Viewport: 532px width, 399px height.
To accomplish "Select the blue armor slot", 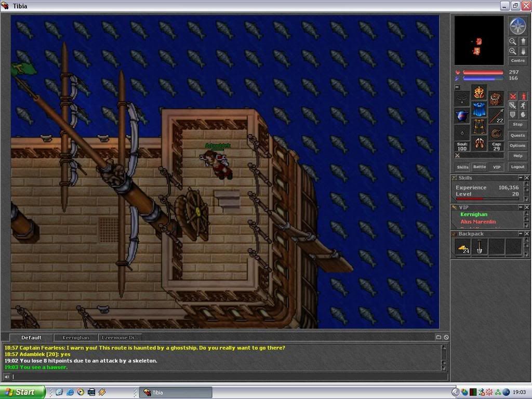I will pyautogui.click(x=479, y=109).
